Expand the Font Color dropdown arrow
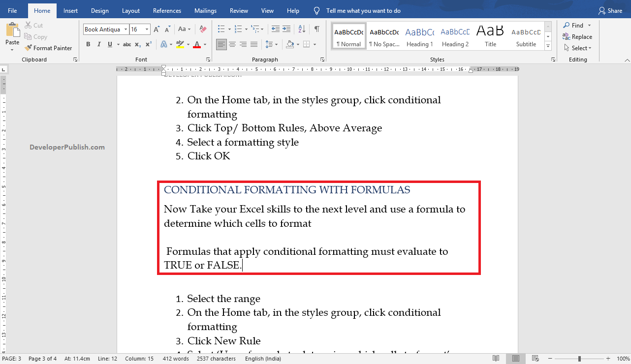The image size is (631, 364). [x=204, y=44]
